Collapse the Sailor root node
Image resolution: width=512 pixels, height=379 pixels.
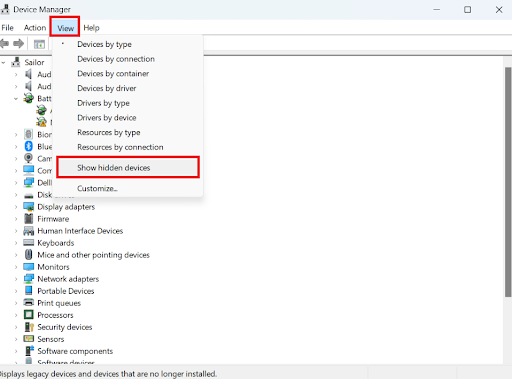point(3,62)
